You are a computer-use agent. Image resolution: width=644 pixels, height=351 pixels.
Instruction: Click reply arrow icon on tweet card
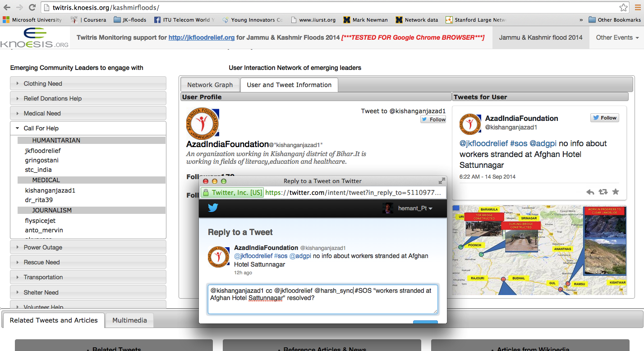click(590, 192)
